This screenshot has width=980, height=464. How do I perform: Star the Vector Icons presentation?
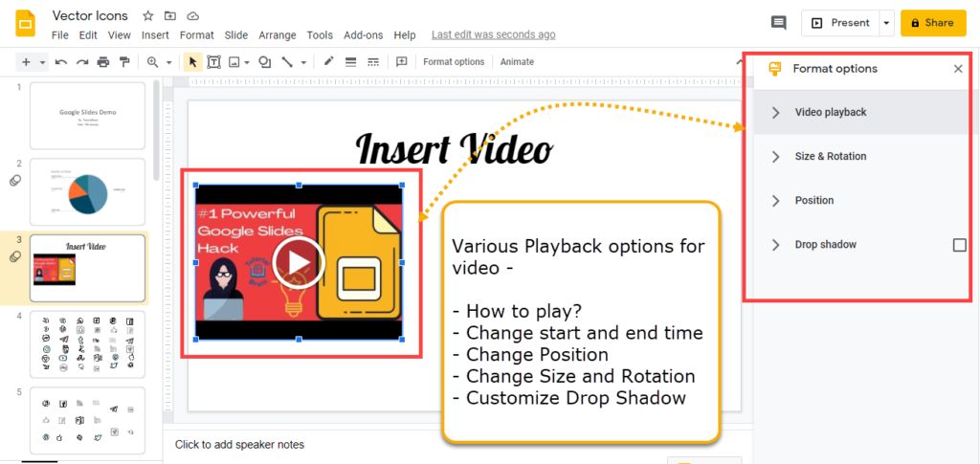click(148, 15)
